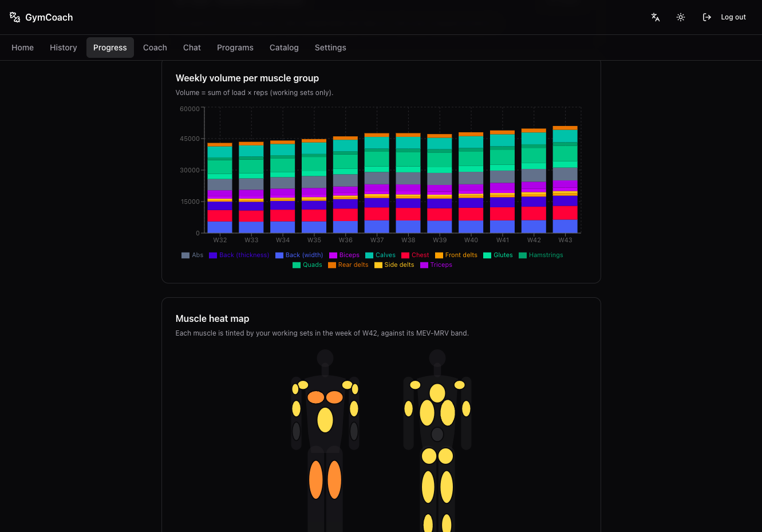
Task: Click the abs region on front body figure
Action: point(325,420)
